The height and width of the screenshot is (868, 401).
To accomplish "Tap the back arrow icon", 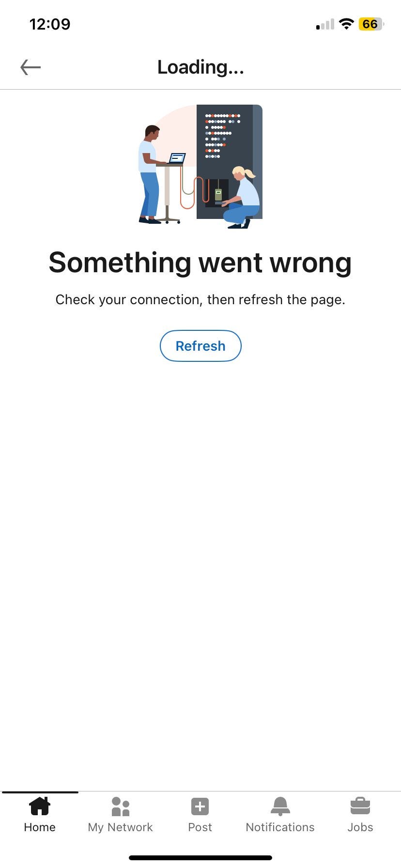I will point(31,67).
